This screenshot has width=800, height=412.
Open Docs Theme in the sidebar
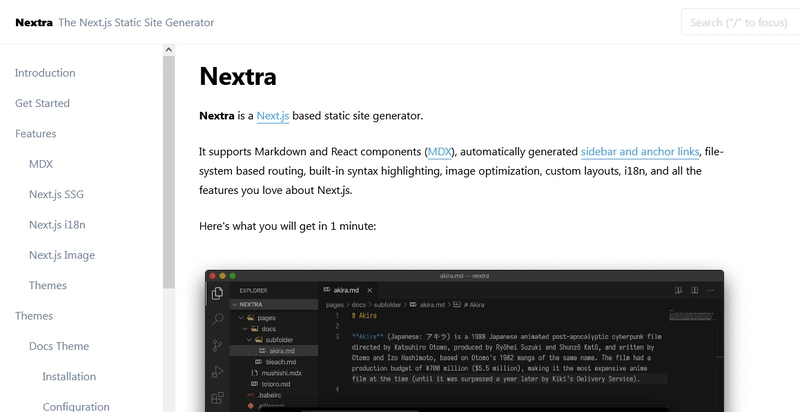coord(59,346)
